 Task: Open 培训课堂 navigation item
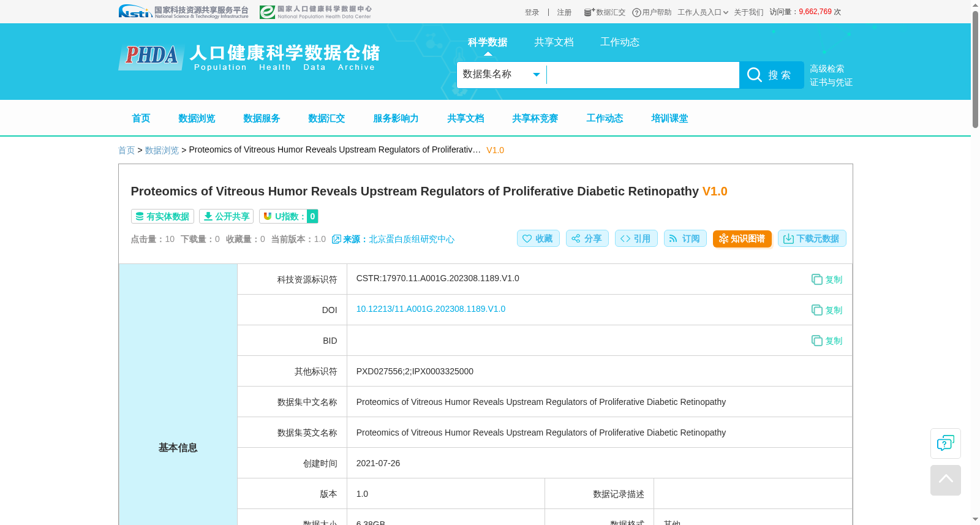click(x=669, y=118)
